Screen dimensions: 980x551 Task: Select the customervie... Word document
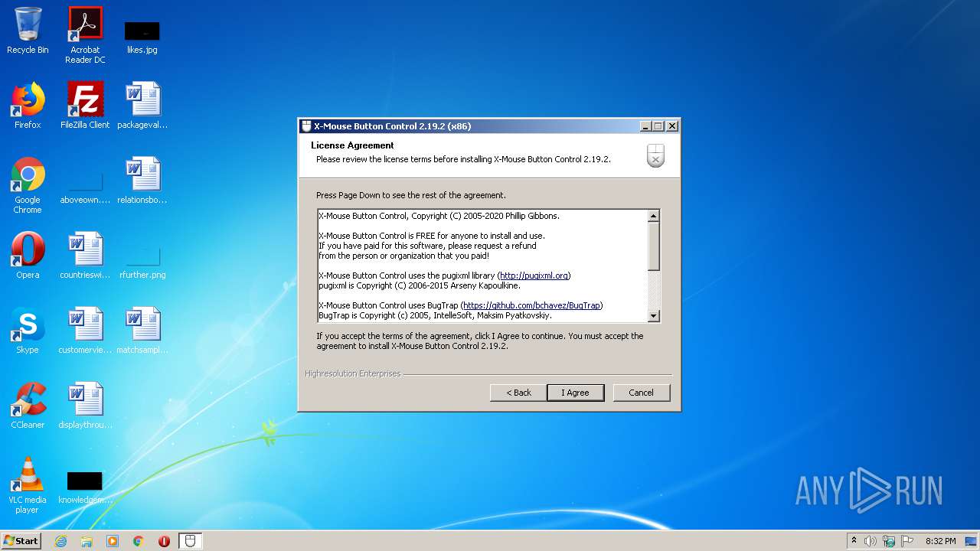pos(85,331)
